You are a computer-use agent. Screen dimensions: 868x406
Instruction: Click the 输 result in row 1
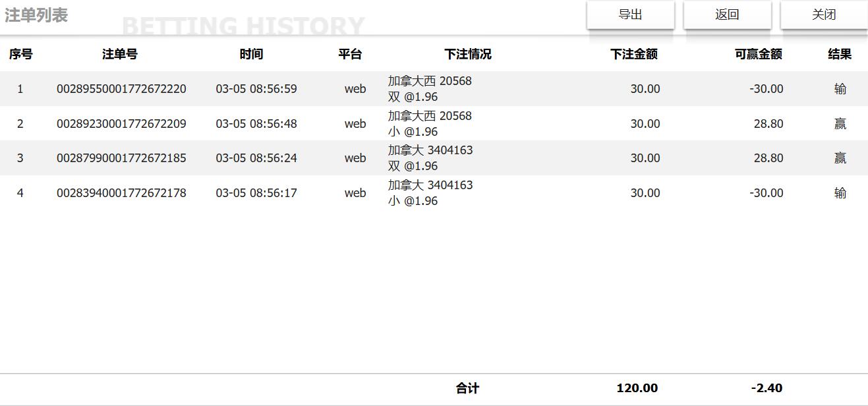(x=840, y=88)
